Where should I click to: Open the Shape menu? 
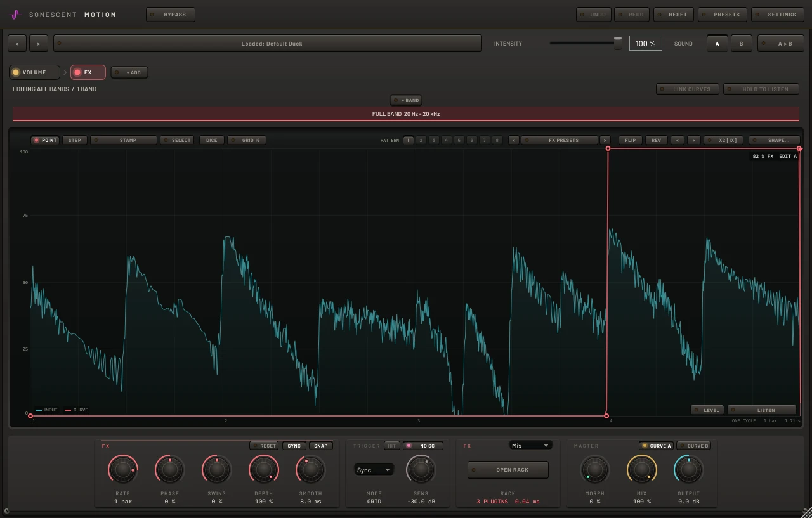coord(774,140)
